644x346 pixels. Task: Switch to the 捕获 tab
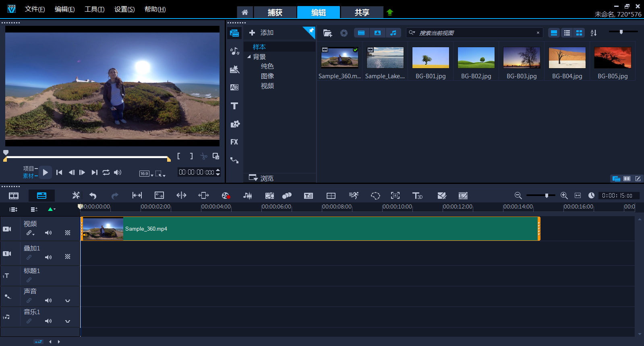275,12
